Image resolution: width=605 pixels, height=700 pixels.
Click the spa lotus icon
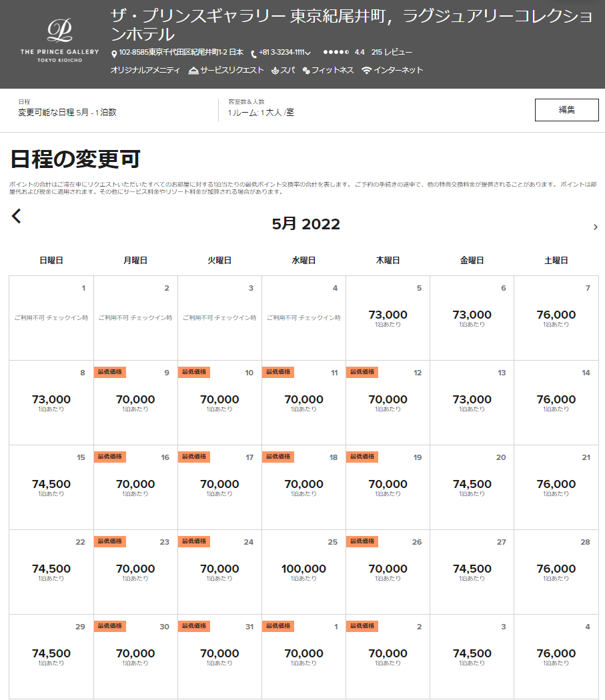click(x=275, y=71)
